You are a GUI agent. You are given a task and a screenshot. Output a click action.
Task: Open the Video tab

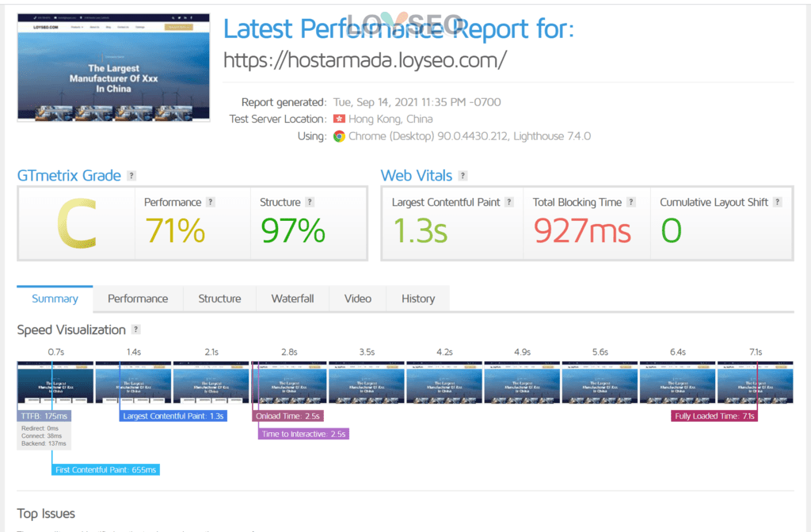click(358, 298)
